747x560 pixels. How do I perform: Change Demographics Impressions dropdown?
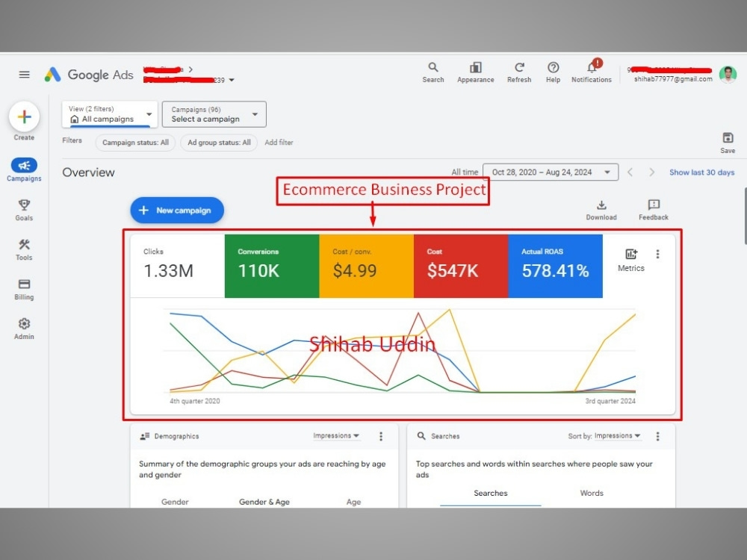(336, 436)
